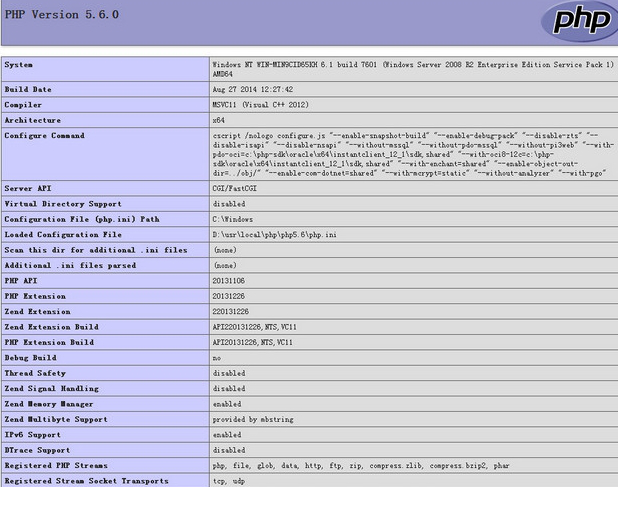Select disabled value for Virtual Directory Support
This screenshot has width=618, height=506.
tap(229, 204)
